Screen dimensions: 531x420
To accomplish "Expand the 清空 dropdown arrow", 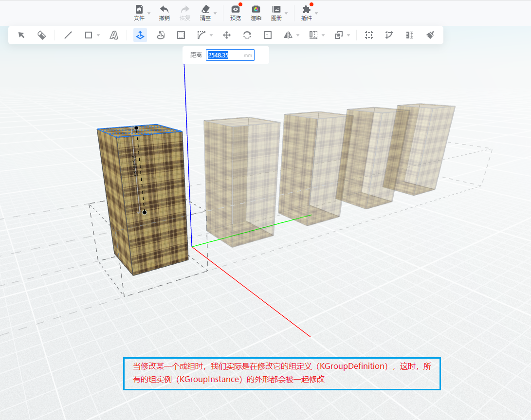I will click(x=215, y=14).
